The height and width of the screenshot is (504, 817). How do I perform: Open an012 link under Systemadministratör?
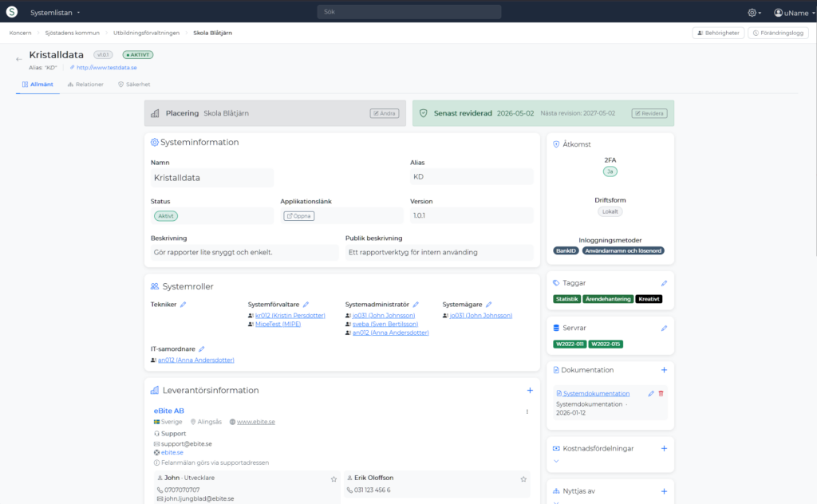[390, 333]
